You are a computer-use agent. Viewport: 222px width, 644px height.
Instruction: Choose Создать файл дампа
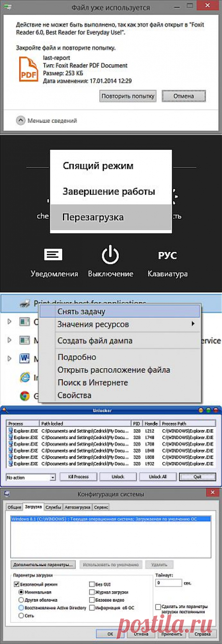click(x=119, y=340)
